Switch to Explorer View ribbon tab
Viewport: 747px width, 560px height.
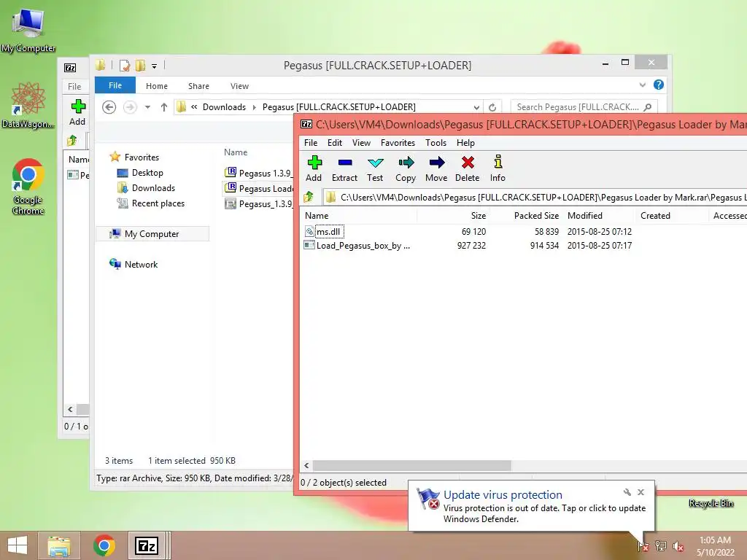[x=239, y=86]
